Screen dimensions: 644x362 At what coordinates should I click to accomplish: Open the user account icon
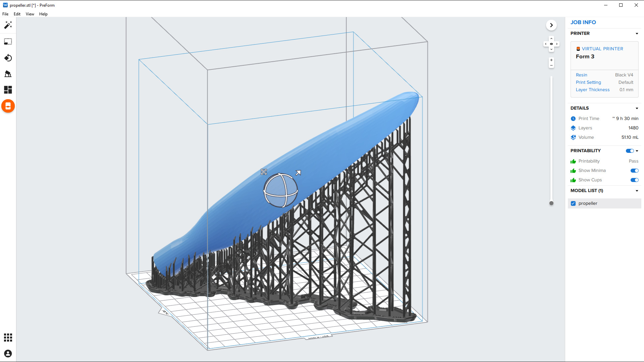tap(8, 354)
